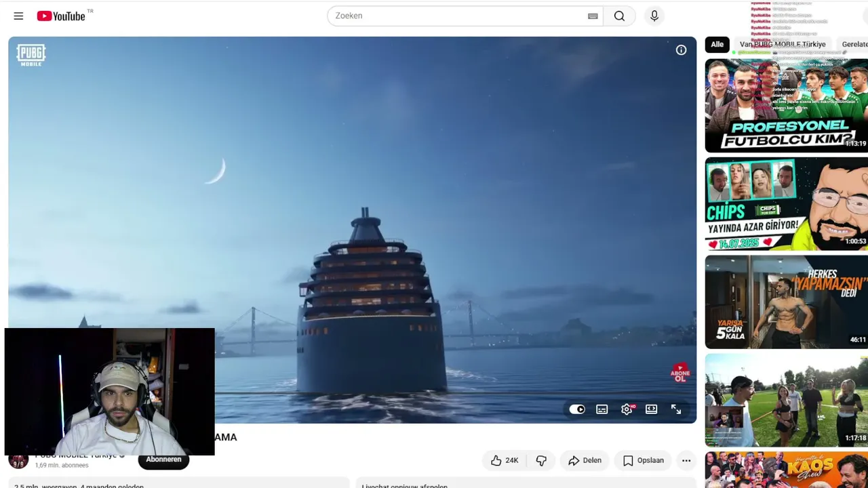The width and height of the screenshot is (868, 488).
Task: Subscribe using the Abonneren button
Action: pyautogui.click(x=163, y=460)
